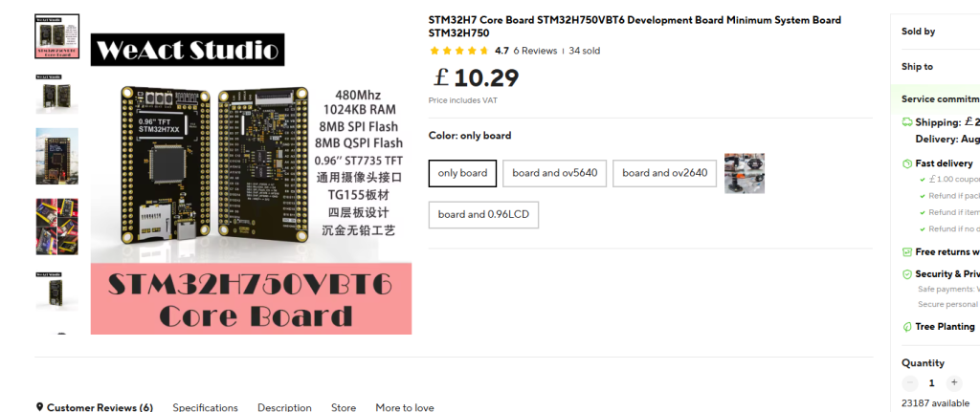Decrease quantity with the minus button
Screen dimensions: 980x412
[x=910, y=382]
